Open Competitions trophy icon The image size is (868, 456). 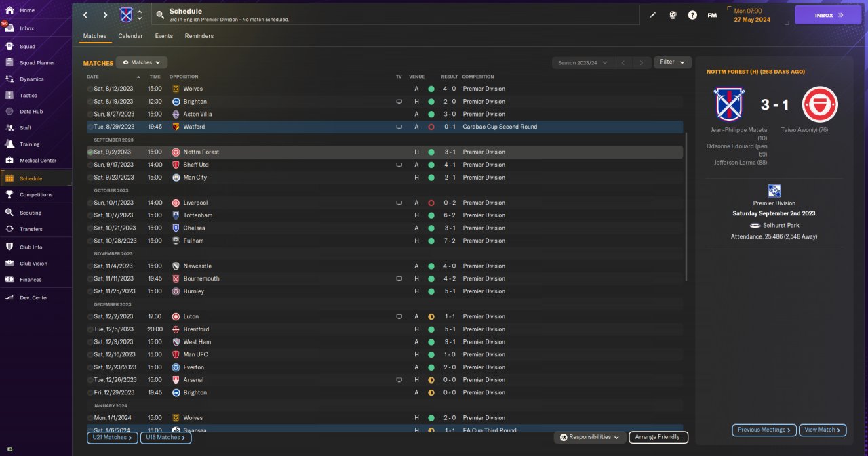pos(9,195)
